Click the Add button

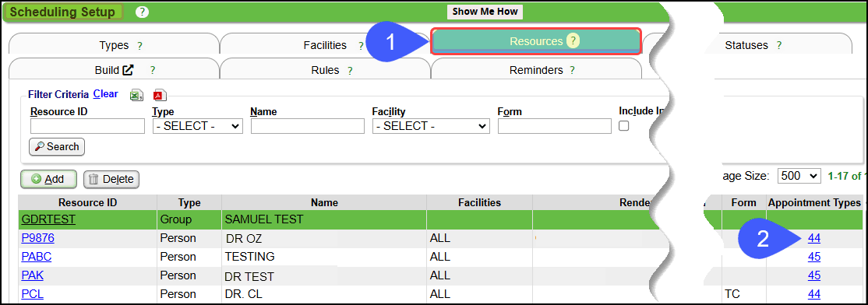click(48, 179)
